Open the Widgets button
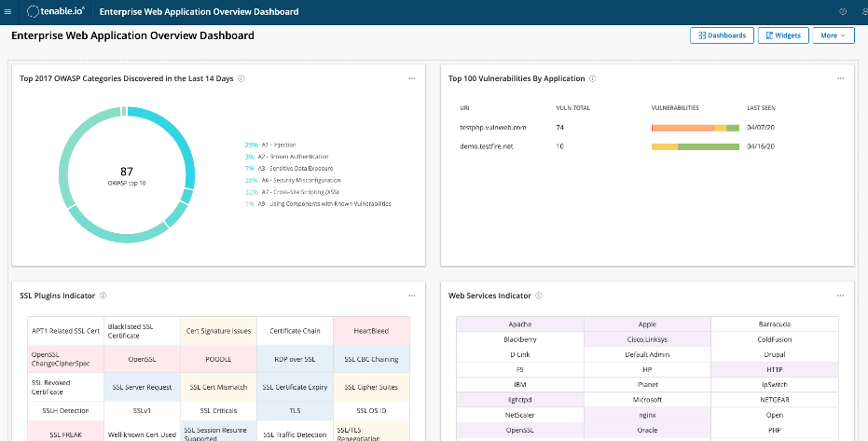 pyautogui.click(x=783, y=35)
